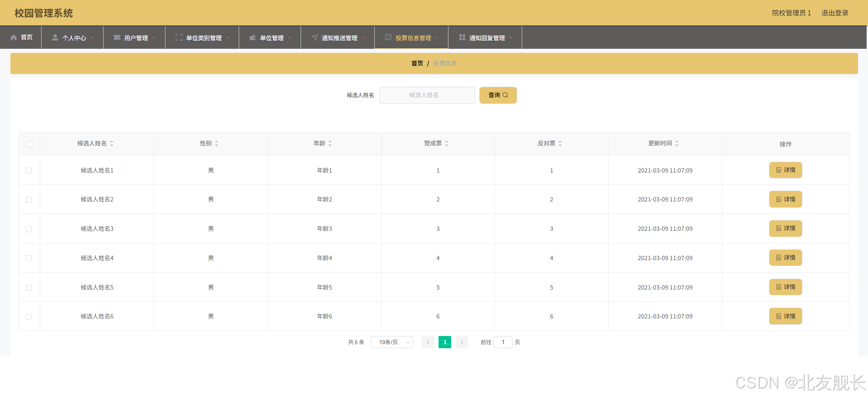Open the 首页 menu item

pyautogui.click(x=21, y=37)
